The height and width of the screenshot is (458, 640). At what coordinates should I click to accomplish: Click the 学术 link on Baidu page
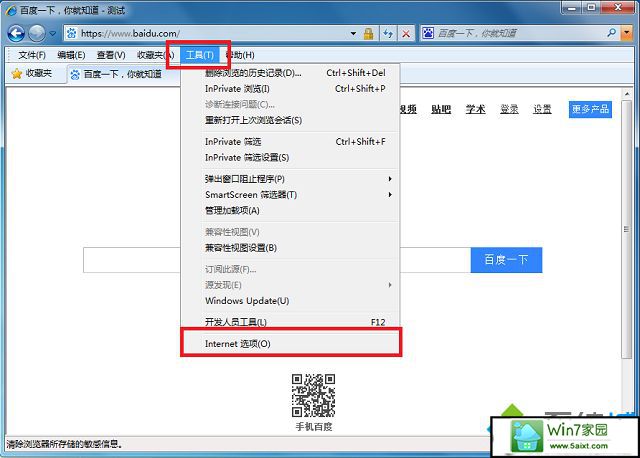476,109
